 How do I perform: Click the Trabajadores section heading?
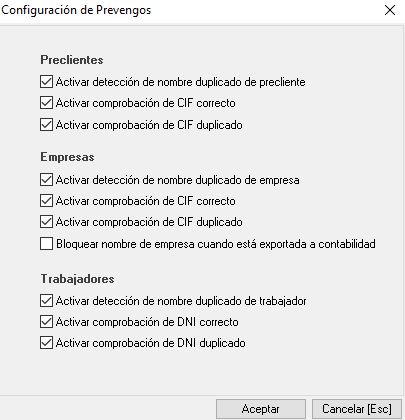78,279
